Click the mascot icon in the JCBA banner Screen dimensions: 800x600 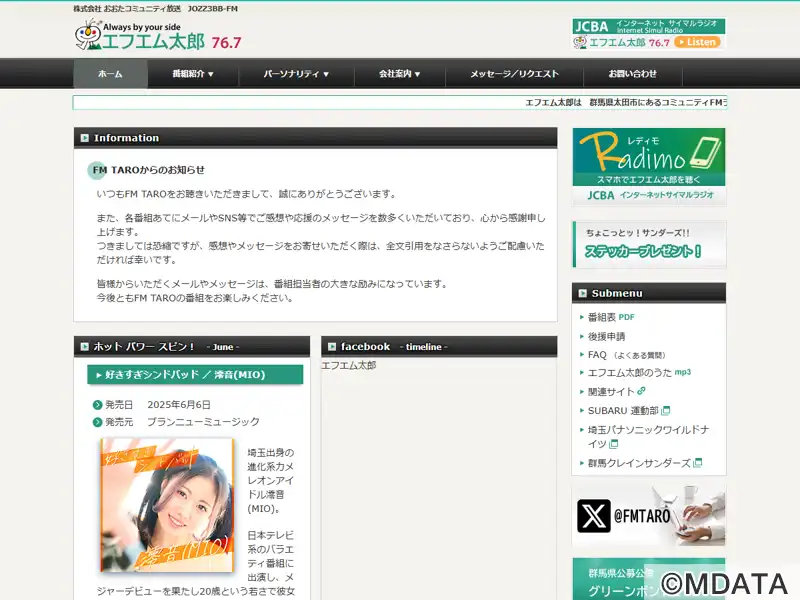(580, 42)
